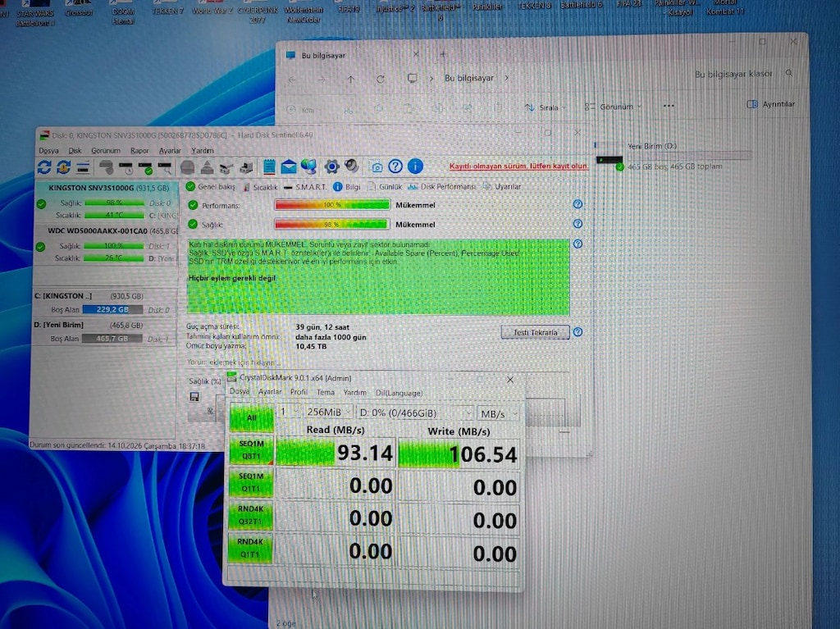Click help icon next to Sağlık bar
This screenshot has height=629, width=840.
click(x=577, y=224)
